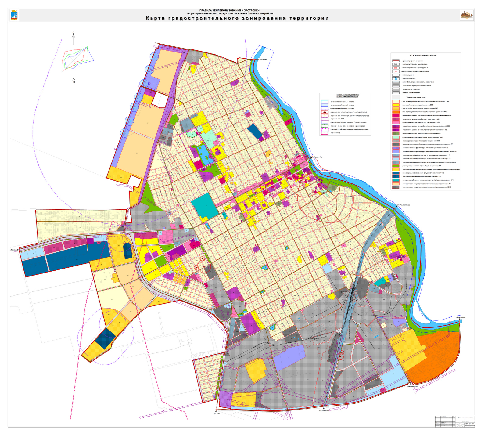Click the cultural heritage kurgan triangle symbol

[325, 112]
